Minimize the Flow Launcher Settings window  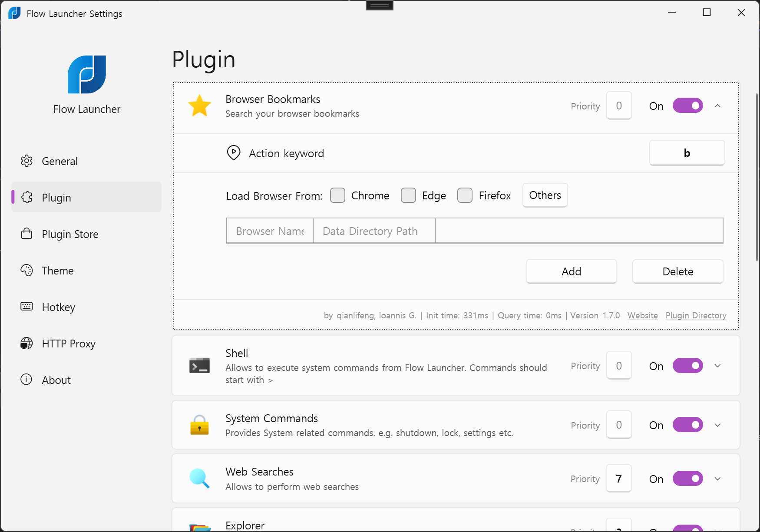(672, 13)
